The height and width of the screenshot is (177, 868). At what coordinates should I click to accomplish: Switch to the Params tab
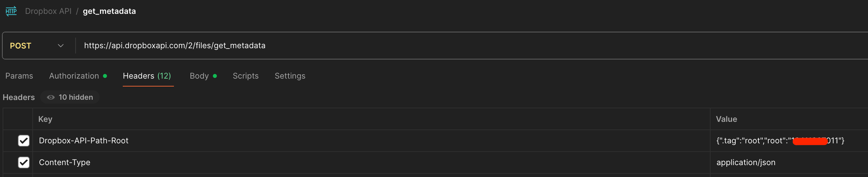(x=19, y=76)
